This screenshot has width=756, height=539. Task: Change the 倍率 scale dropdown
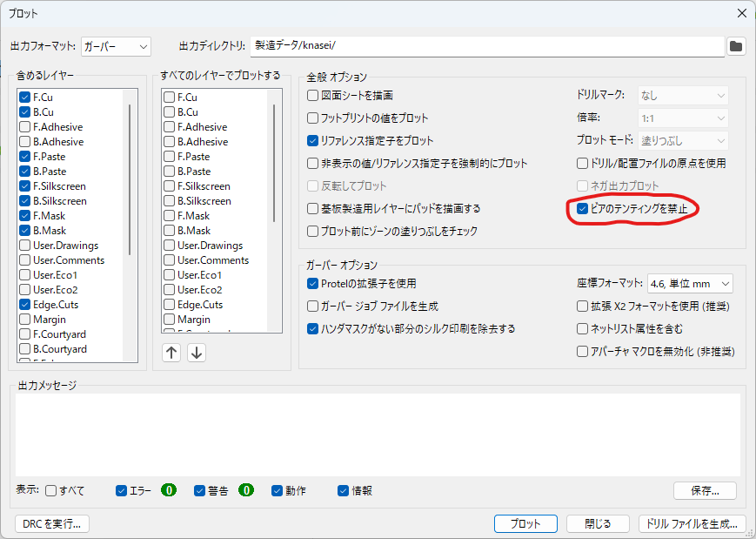tap(684, 118)
